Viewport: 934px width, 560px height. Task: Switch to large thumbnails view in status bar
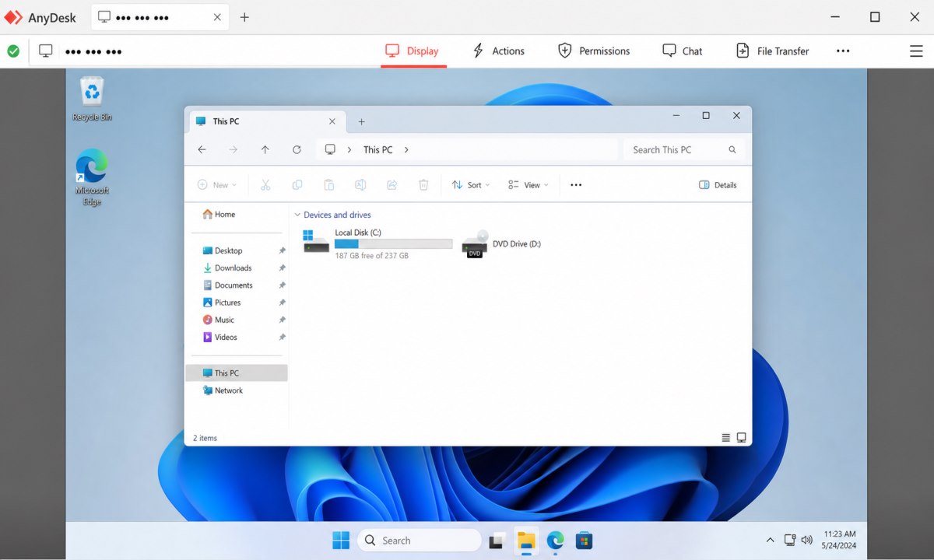(742, 438)
